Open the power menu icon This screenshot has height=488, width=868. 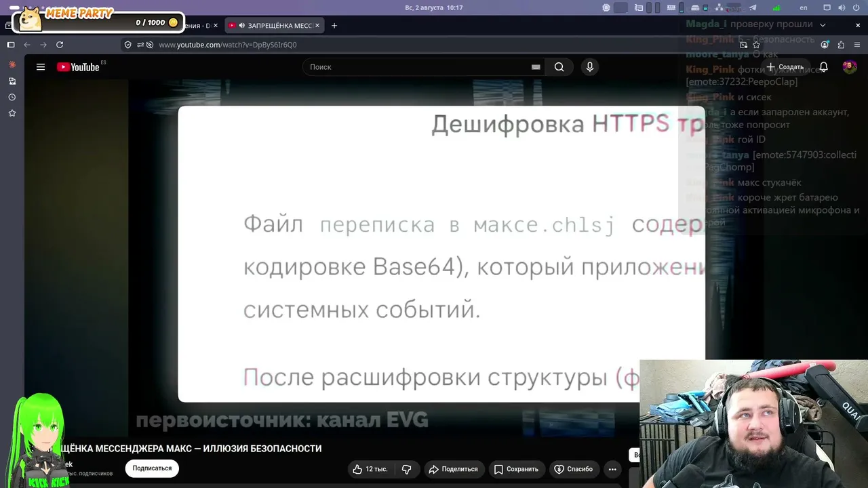(857, 7)
